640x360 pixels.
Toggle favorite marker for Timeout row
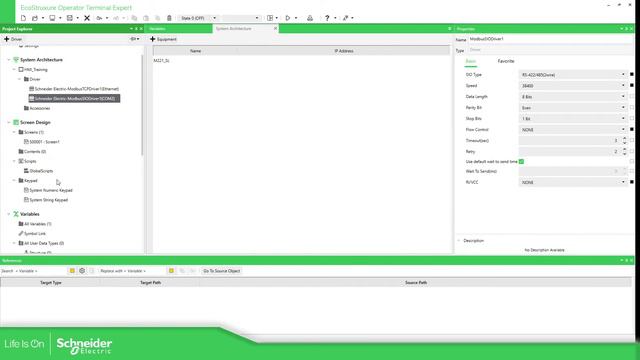632,140
